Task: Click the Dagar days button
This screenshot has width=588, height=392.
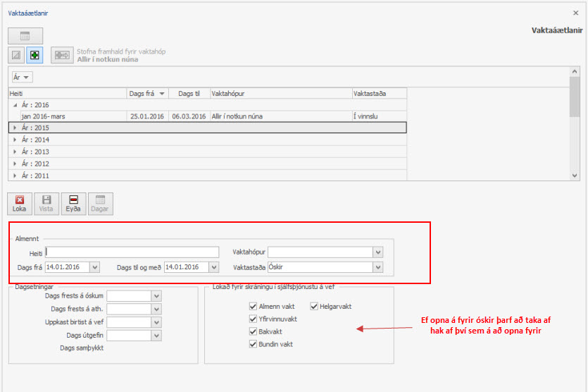Action: pos(100,204)
